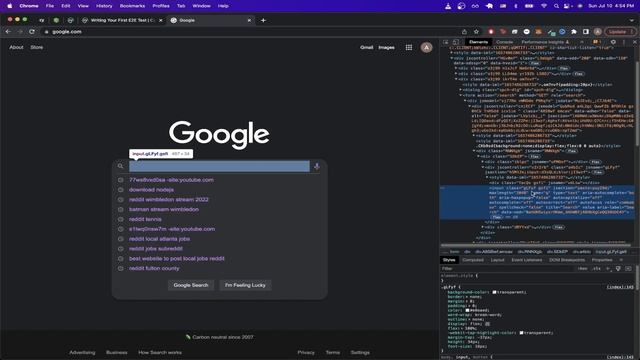Select the reddit tennis suggestion
The image size is (640, 360).
click(x=145, y=219)
